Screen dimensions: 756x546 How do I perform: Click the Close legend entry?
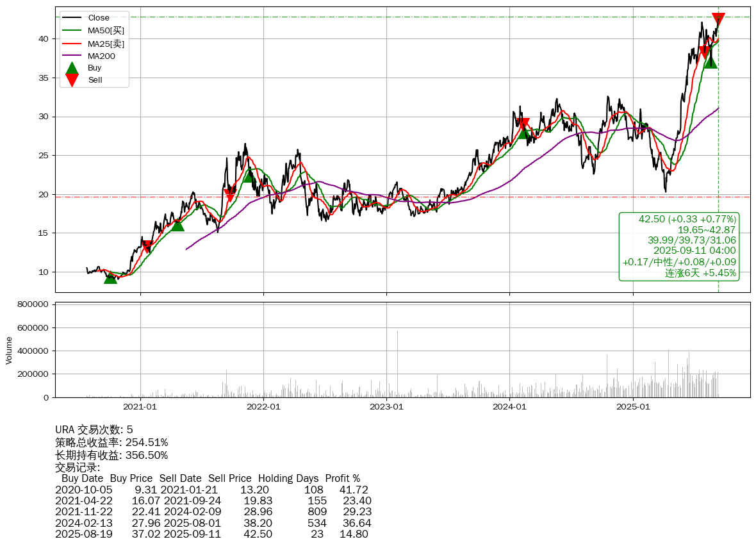coord(99,18)
